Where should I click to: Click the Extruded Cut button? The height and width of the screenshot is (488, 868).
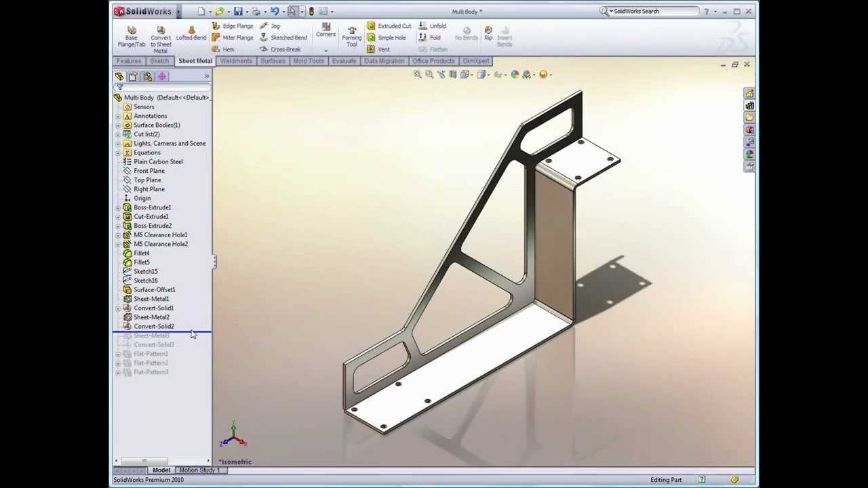pos(389,26)
